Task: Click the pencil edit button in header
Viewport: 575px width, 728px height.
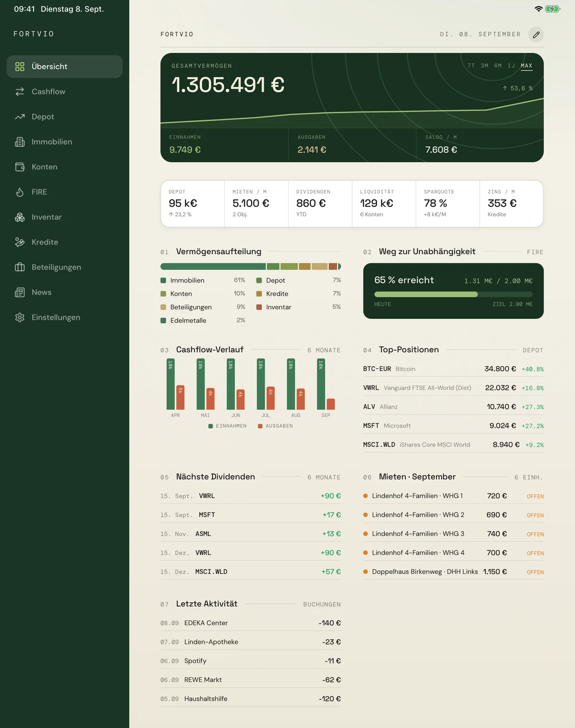Action: 536,35
